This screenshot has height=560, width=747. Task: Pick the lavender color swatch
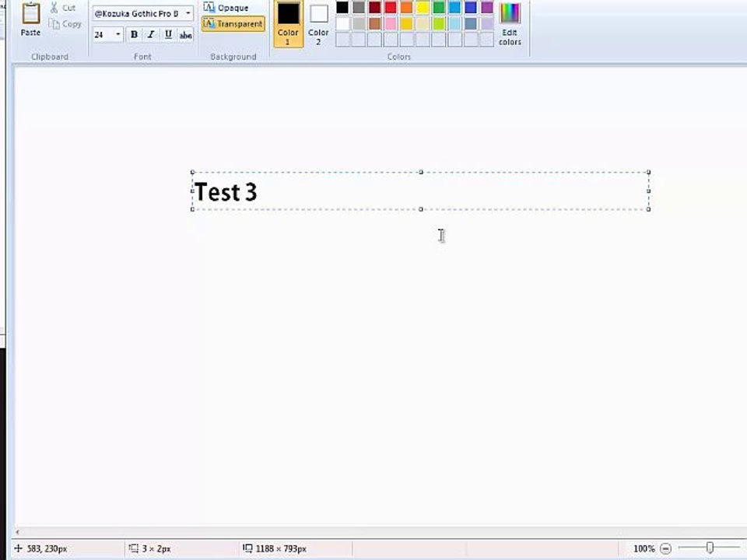click(x=487, y=23)
